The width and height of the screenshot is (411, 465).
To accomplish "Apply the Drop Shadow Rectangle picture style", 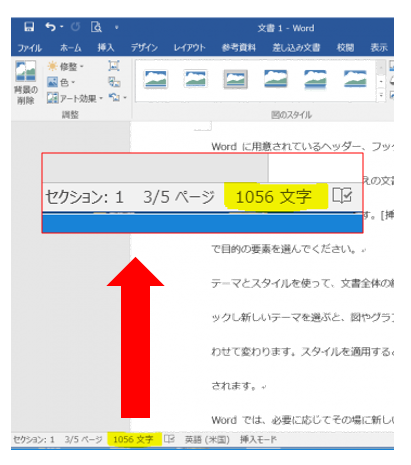I will (275, 79).
